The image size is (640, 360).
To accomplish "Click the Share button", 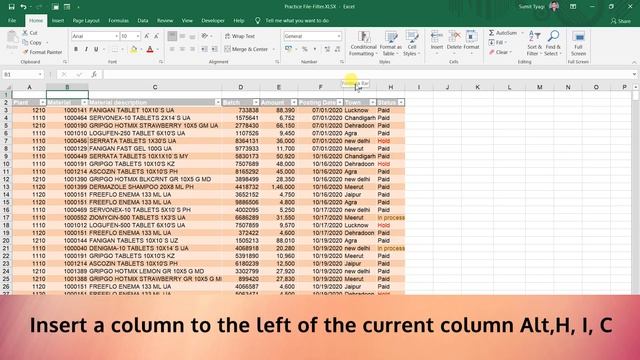I will tap(620, 21).
